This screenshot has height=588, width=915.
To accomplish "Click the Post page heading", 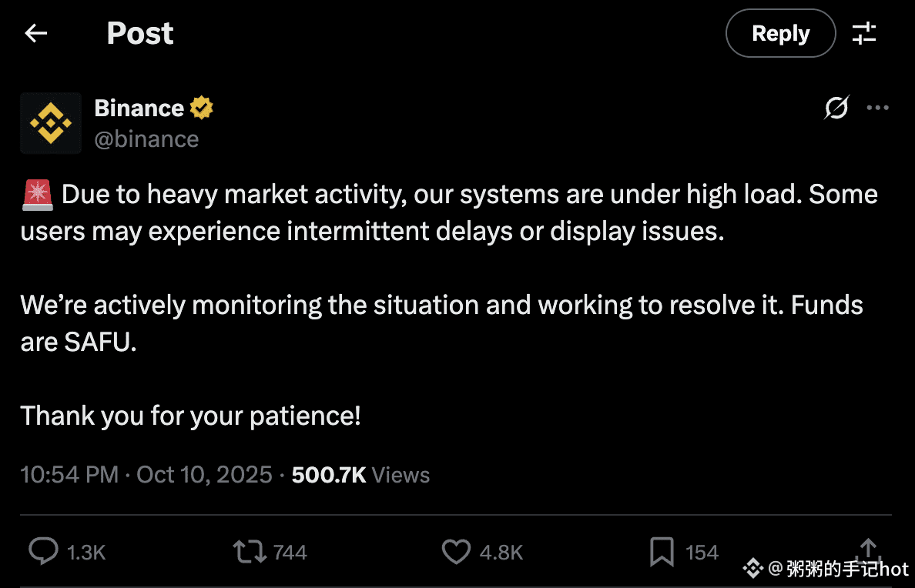I will [140, 33].
